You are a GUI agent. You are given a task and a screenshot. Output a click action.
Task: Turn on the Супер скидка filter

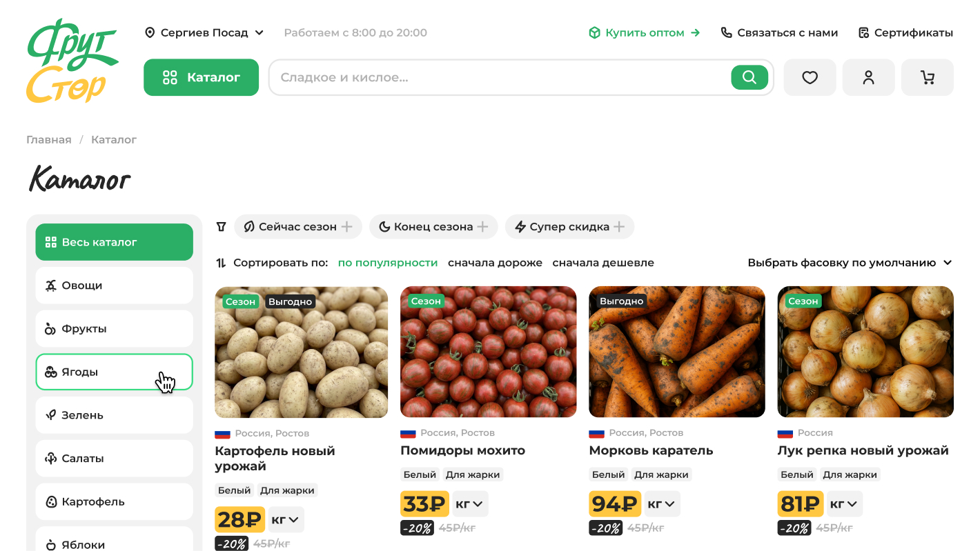point(569,227)
